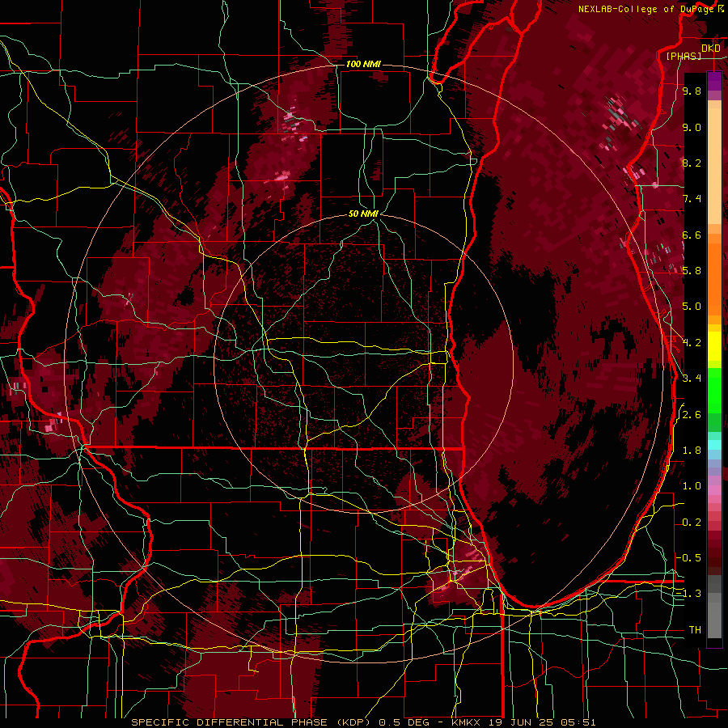The image size is (728, 728).
Task: Pick the peach band on the color bar
Action: (714, 167)
